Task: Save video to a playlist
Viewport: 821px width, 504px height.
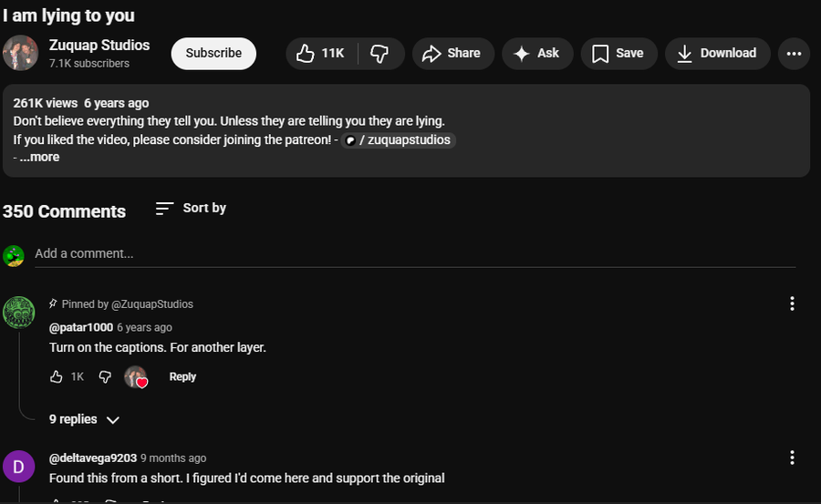Action: [x=618, y=54]
